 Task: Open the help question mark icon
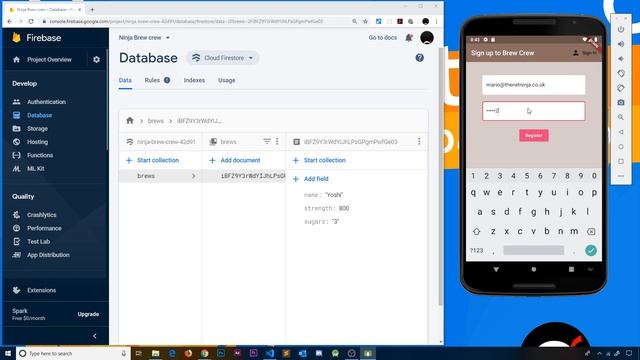pos(420,58)
